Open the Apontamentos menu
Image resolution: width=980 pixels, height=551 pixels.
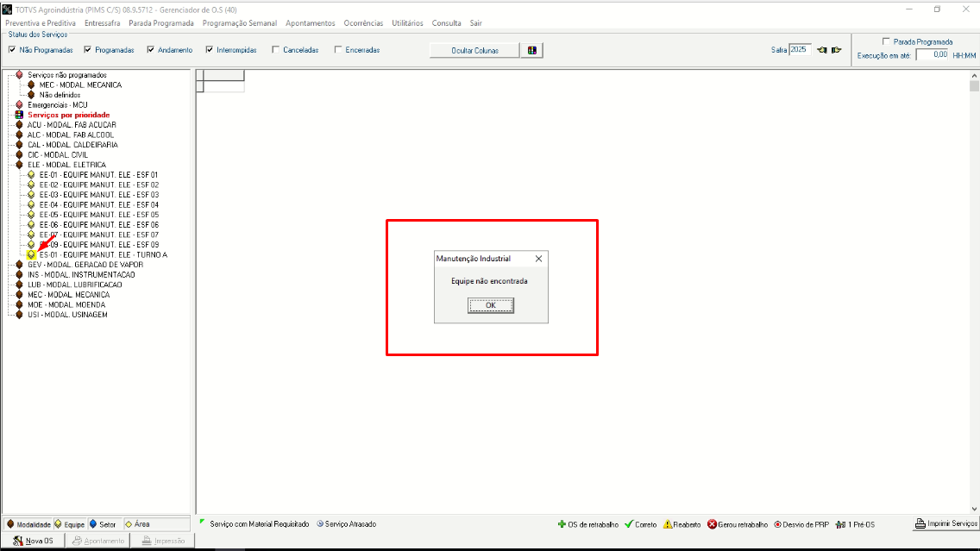click(x=310, y=23)
